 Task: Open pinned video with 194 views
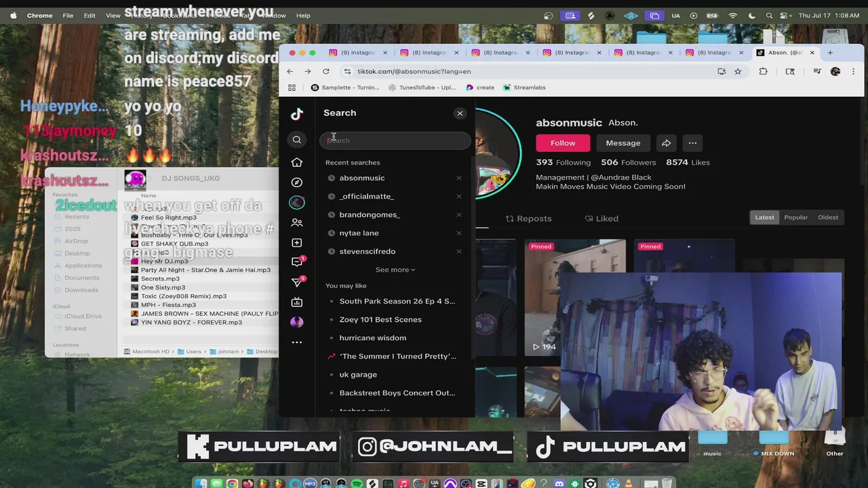click(575, 298)
